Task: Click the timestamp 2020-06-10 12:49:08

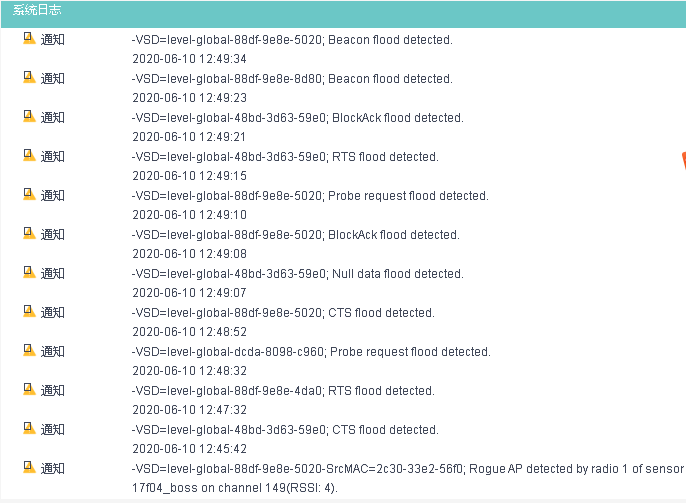Action: [189, 254]
